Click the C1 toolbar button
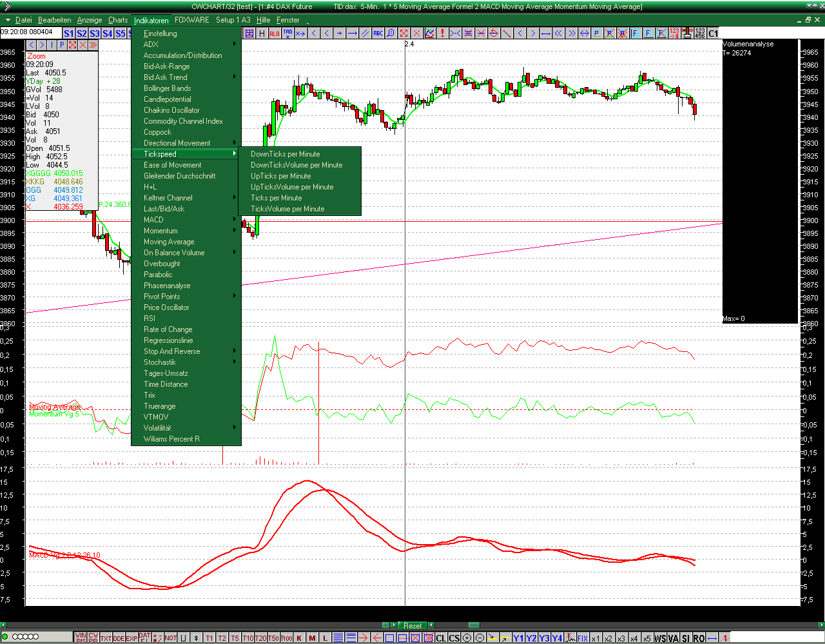 pyautogui.click(x=713, y=34)
